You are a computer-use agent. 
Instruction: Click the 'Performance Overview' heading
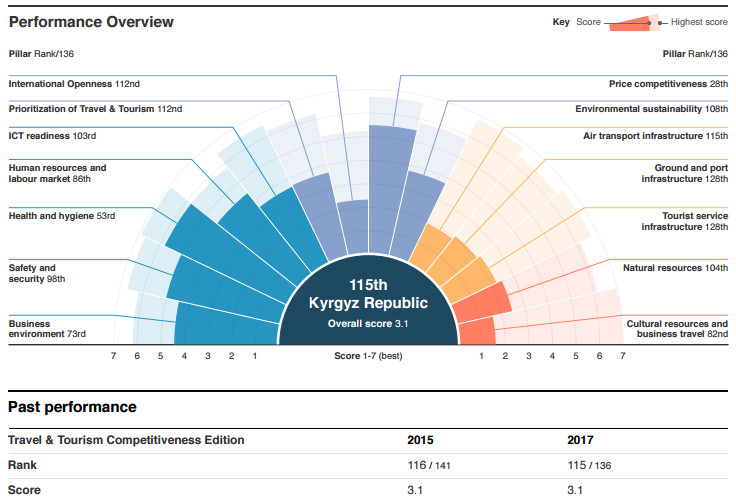[90, 22]
